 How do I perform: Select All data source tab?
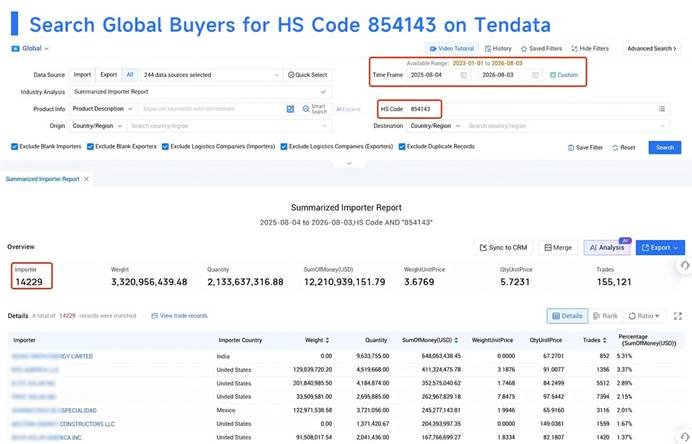click(x=130, y=75)
